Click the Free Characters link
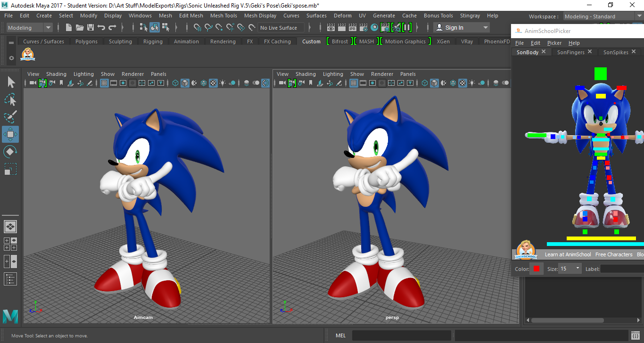644x343 pixels. pyautogui.click(x=614, y=254)
